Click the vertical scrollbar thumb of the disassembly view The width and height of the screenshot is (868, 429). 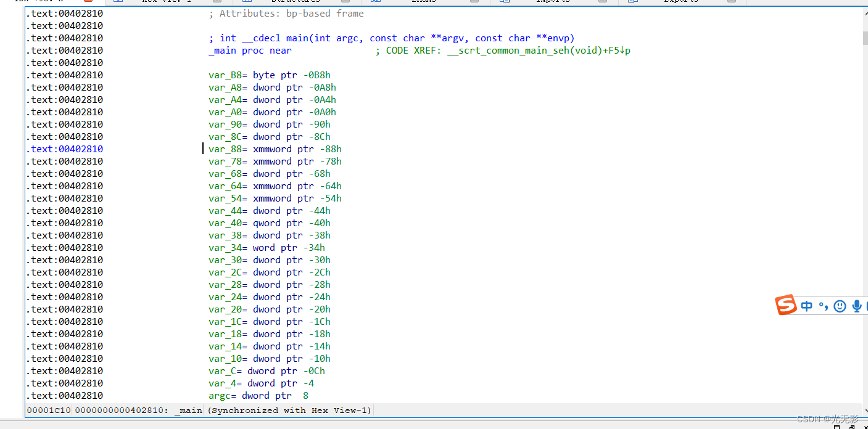865,38
